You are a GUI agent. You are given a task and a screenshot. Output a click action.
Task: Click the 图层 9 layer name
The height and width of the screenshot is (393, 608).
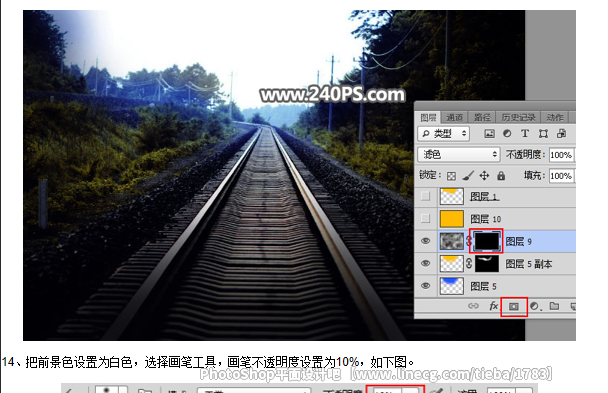pyautogui.click(x=518, y=241)
